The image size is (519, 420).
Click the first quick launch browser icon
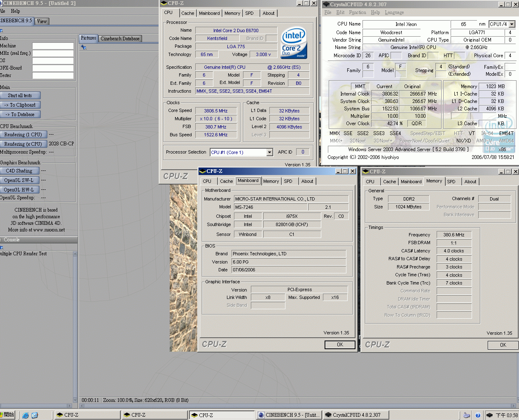tap(26, 415)
